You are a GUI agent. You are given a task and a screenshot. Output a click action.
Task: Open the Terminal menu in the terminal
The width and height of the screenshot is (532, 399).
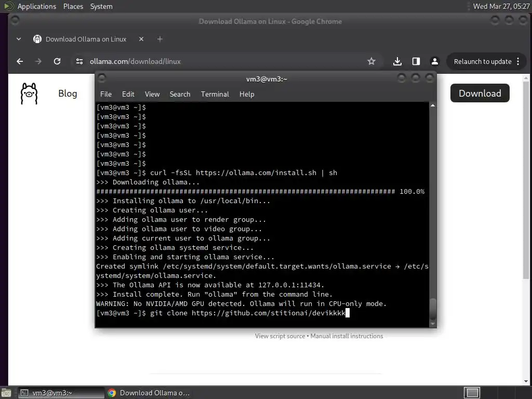point(215,95)
